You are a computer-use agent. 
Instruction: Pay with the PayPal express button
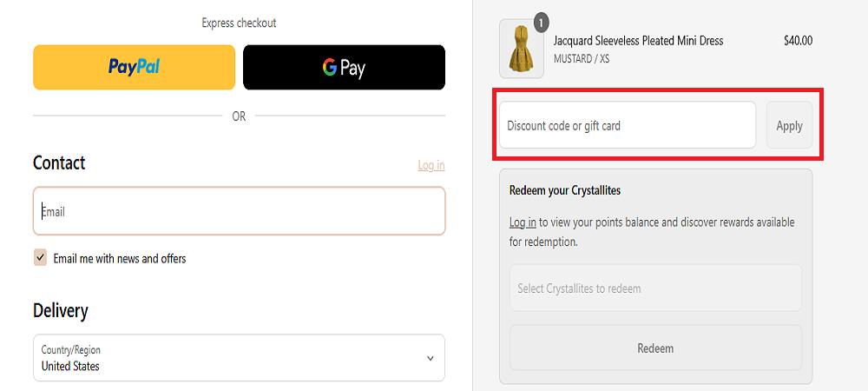(134, 67)
